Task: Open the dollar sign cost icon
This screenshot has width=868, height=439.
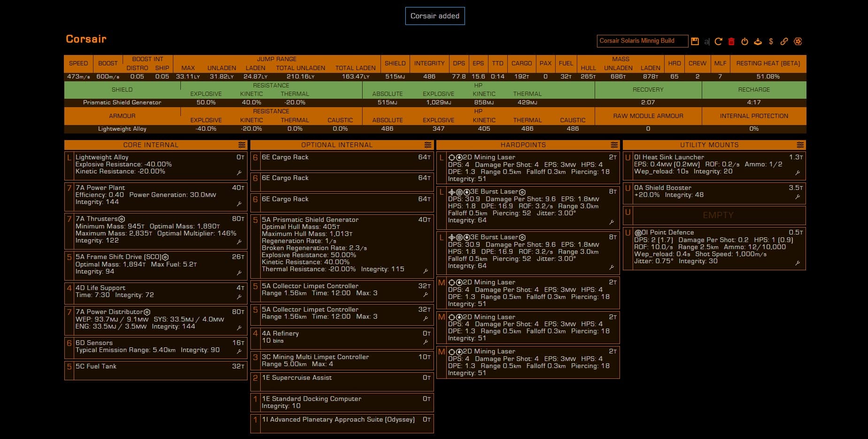Action: [x=771, y=41]
